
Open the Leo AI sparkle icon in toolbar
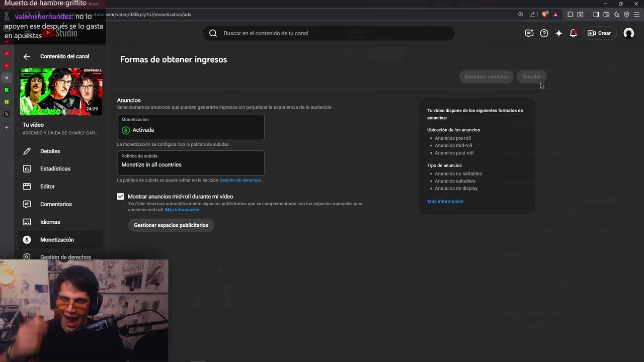click(616, 15)
